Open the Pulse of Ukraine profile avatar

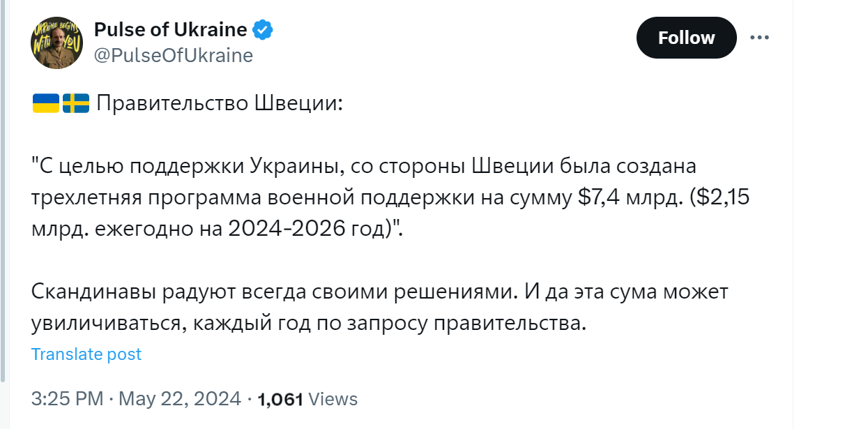[x=56, y=43]
